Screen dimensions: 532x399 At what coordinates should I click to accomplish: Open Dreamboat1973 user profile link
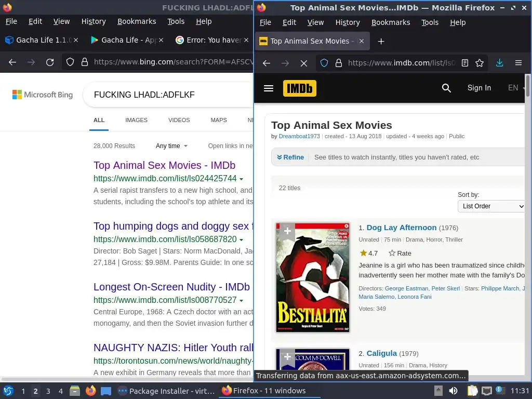[299, 136]
